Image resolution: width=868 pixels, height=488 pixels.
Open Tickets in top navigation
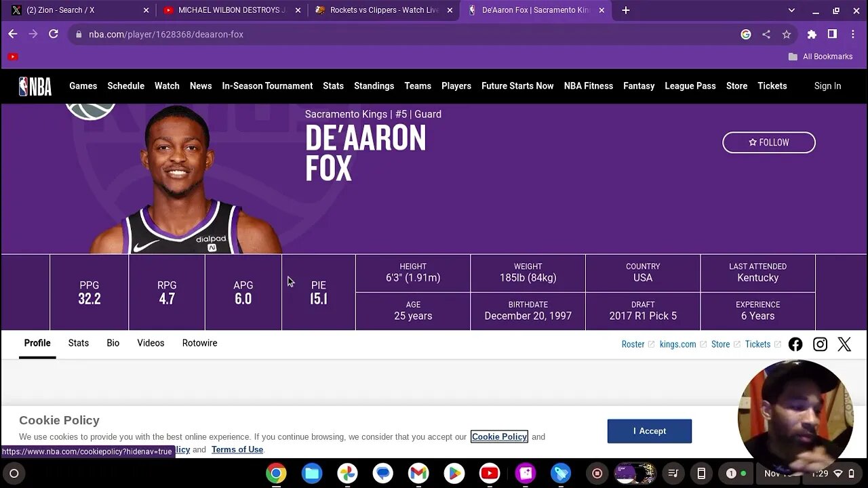coord(772,86)
